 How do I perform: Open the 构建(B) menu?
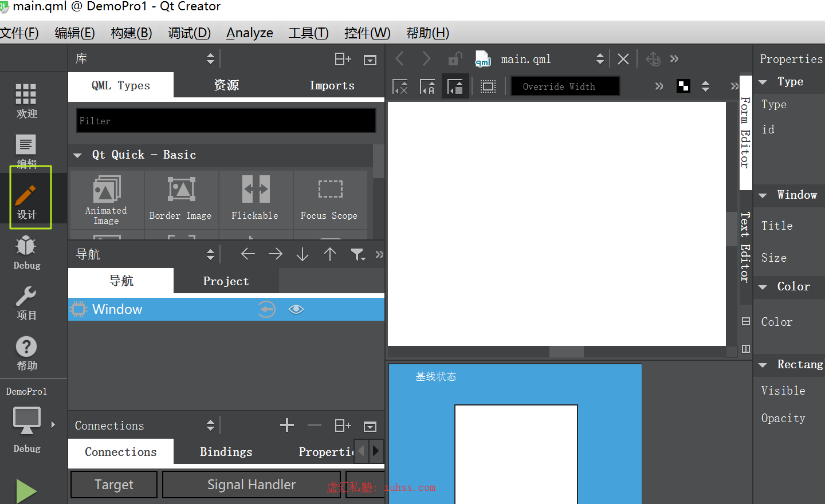pos(131,33)
